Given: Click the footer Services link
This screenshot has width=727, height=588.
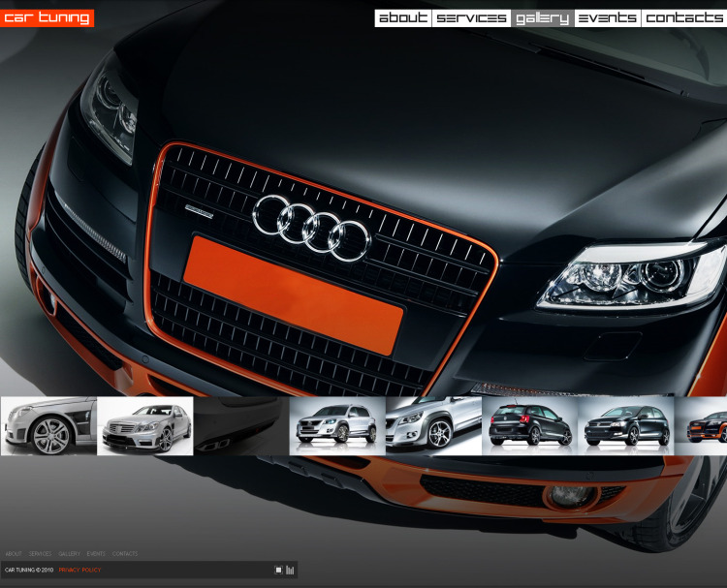Looking at the screenshot, I should click(x=40, y=554).
